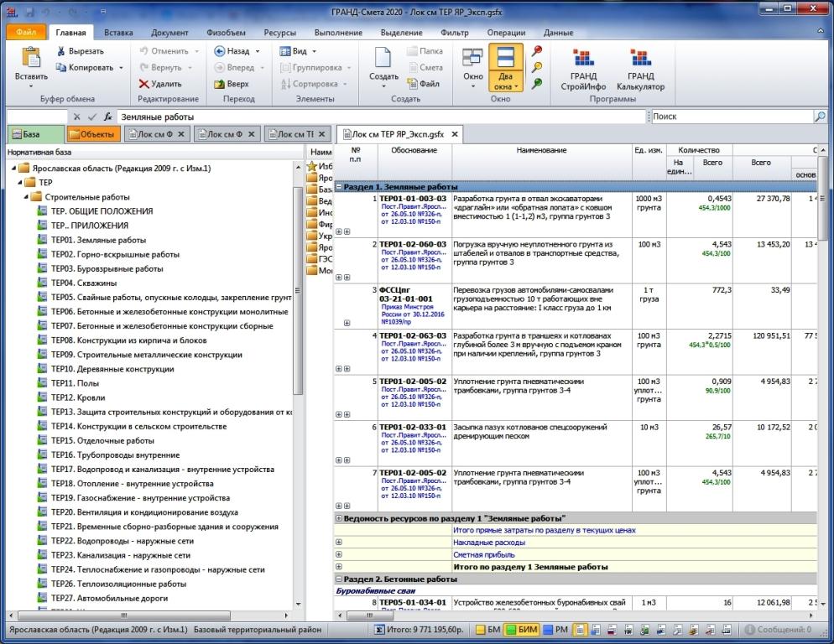Click the fx formula icon
The image size is (834, 644).
click(108, 117)
